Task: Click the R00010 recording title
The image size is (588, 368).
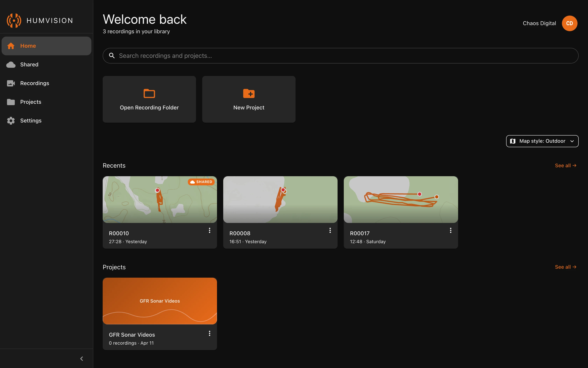Action: [x=119, y=233]
